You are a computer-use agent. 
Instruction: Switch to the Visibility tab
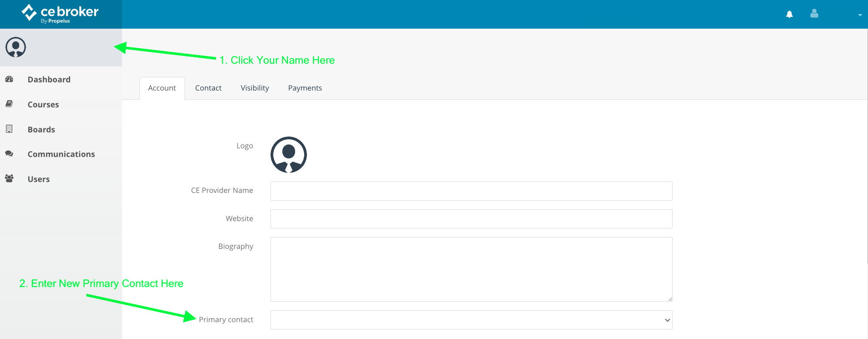click(x=255, y=88)
